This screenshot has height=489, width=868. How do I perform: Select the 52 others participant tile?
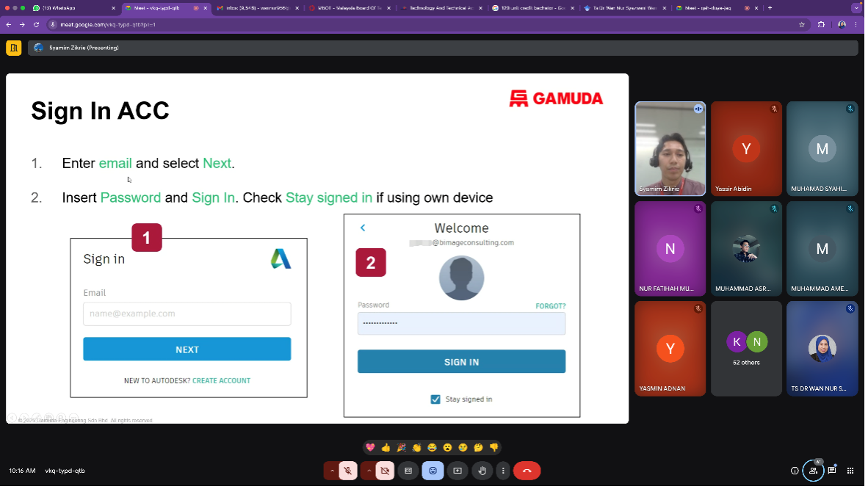[746, 348]
